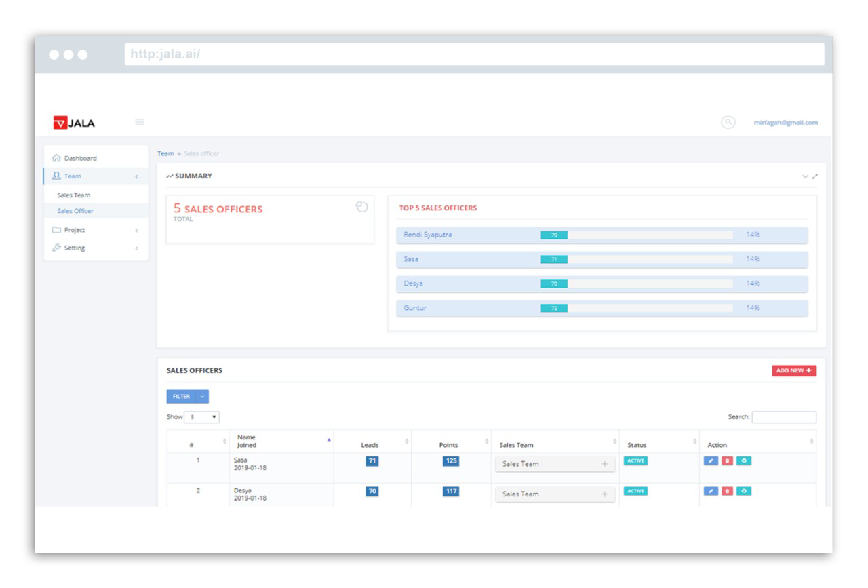868x588 pixels.
Task: Open the Show entries count dropdown
Action: (201, 417)
